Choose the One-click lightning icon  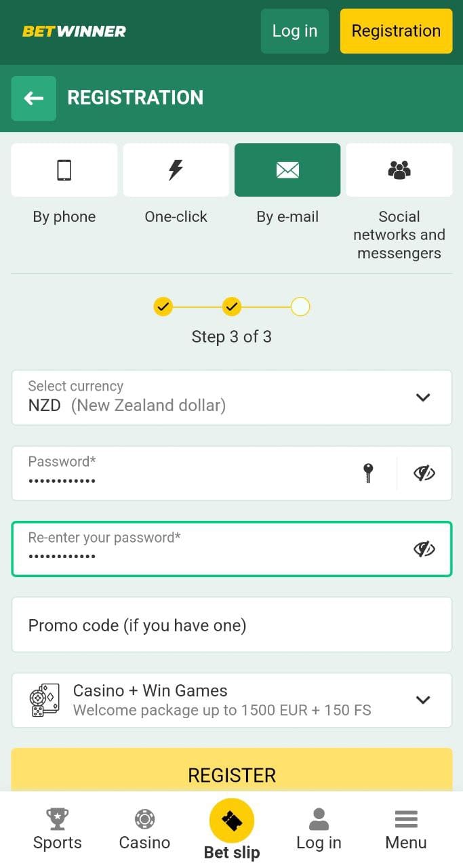176,170
